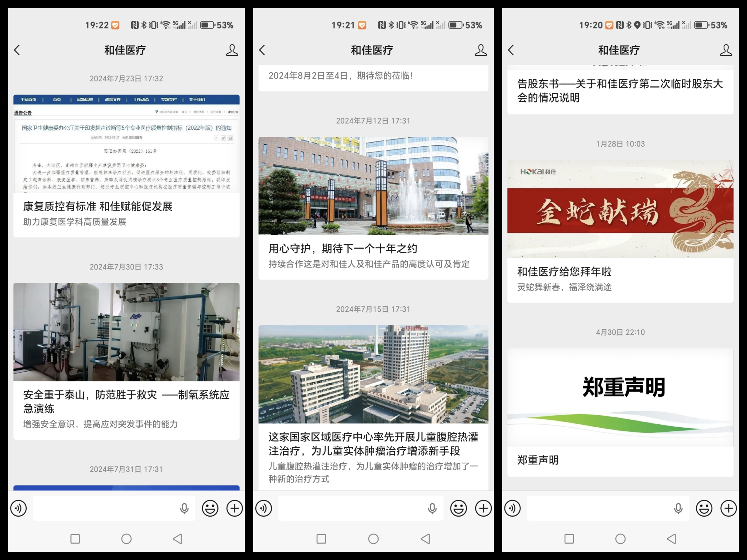The image size is (747, 560).
Task: Tap plus icon in left screen input bar
Action: (x=235, y=508)
